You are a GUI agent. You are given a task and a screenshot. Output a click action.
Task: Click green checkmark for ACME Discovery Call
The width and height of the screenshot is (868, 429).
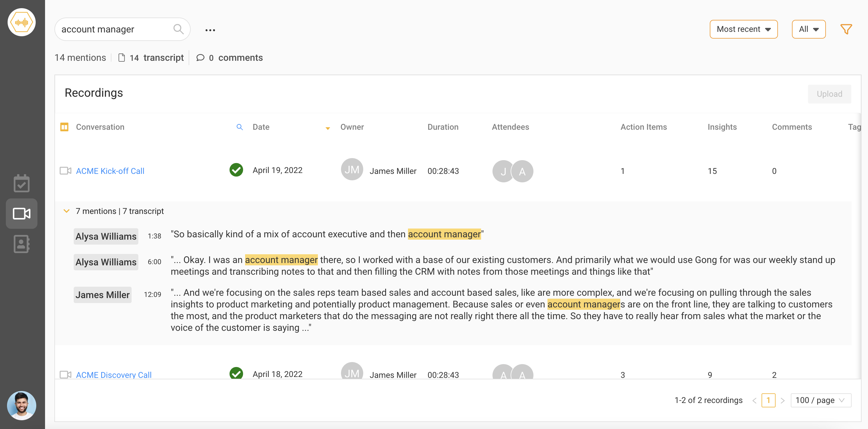tap(236, 373)
